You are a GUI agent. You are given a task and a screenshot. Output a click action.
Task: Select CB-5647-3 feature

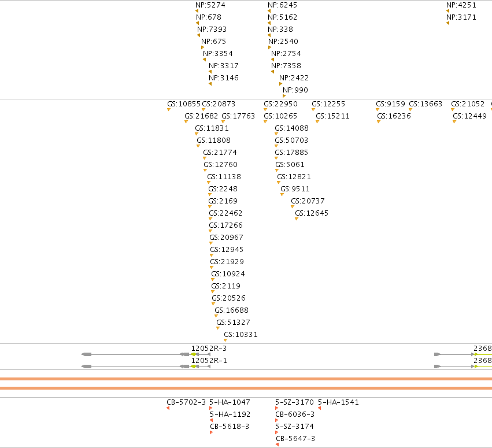click(295, 439)
